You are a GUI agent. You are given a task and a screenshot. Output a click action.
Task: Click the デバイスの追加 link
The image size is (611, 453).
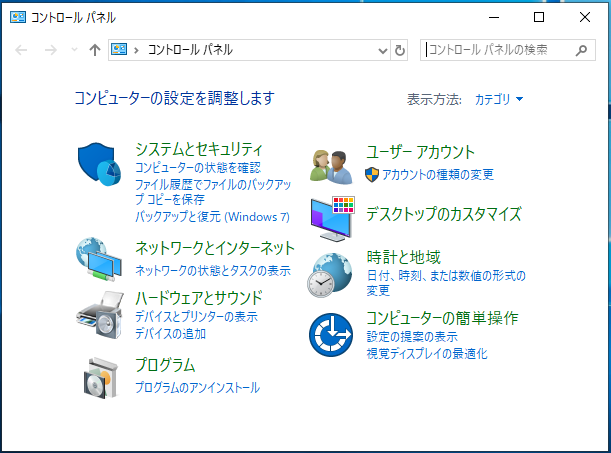[170, 334]
